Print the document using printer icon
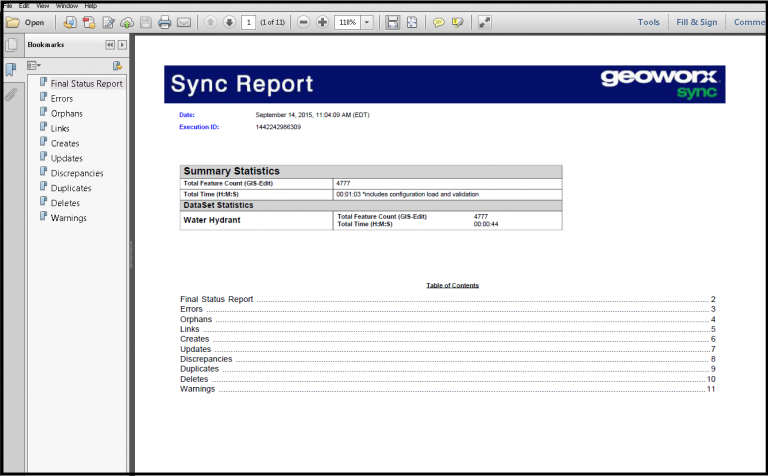The width and height of the screenshot is (768, 476). (165, 23)
